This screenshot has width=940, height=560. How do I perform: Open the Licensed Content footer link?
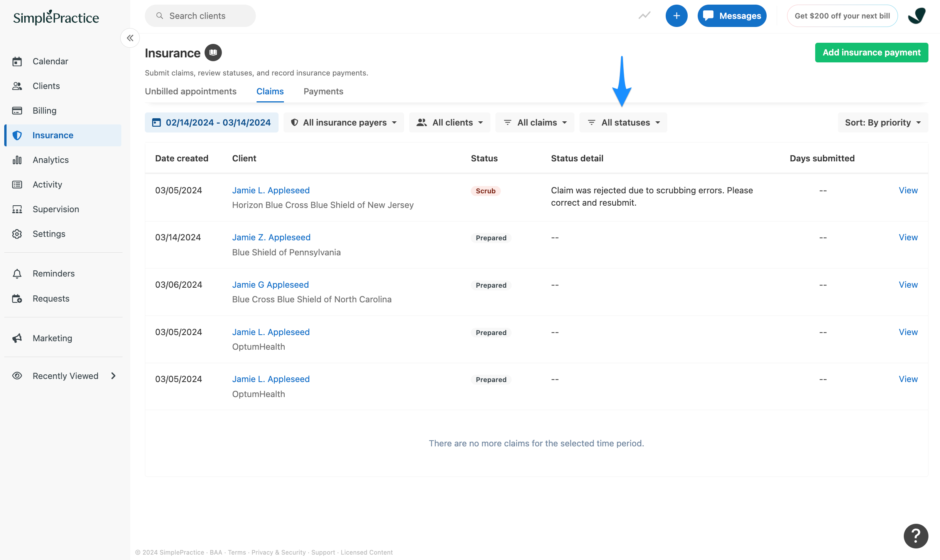point(367,552)
